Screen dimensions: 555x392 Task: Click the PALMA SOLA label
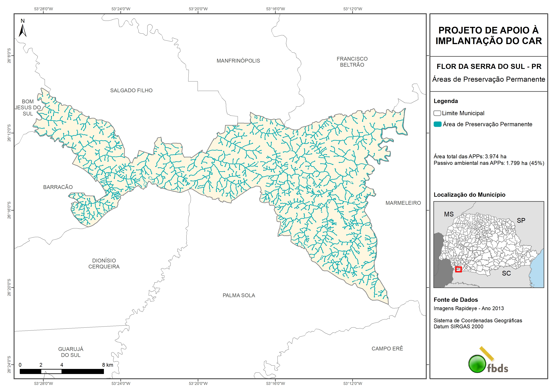pyautogui.click(x=239, y=295)
